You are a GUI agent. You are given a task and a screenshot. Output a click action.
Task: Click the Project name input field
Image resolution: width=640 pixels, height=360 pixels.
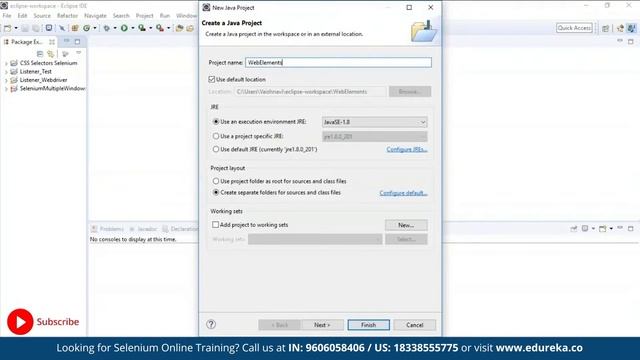tap(338, 62)
